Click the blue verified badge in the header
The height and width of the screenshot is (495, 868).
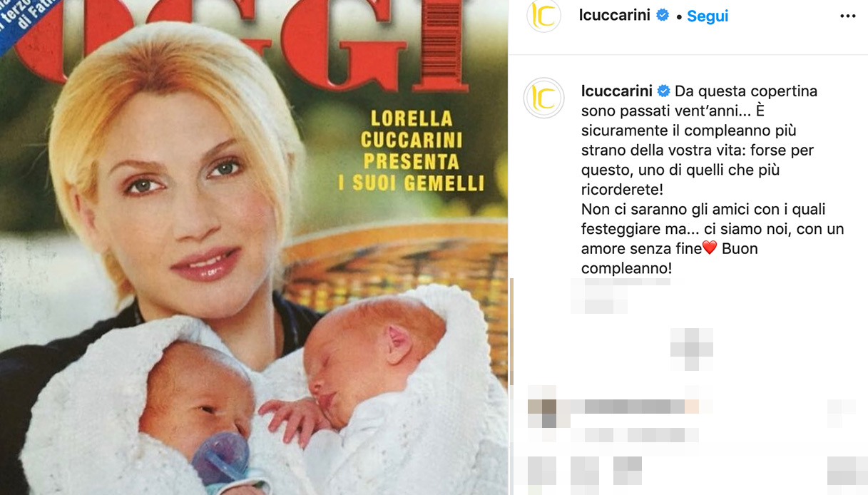(663, 16)
